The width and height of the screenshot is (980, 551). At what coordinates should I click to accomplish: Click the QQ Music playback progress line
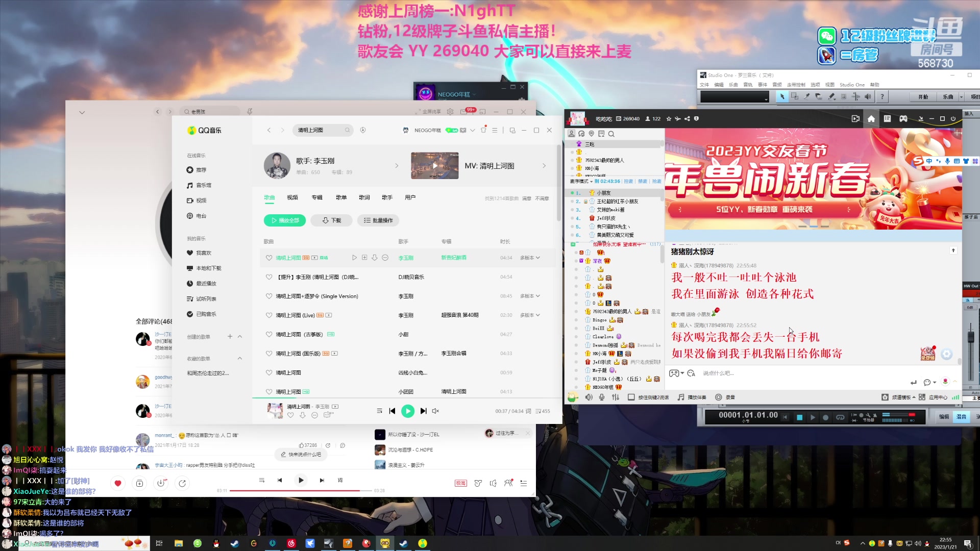407,398
